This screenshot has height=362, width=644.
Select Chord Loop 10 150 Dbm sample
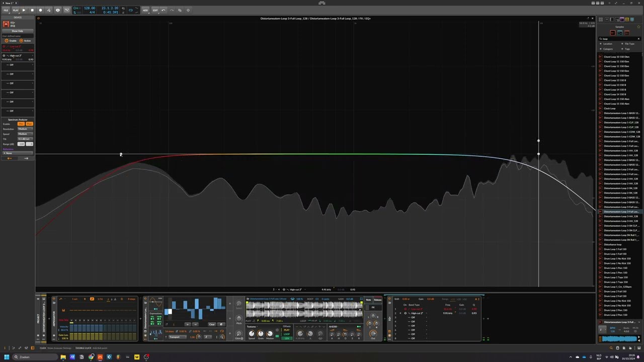coord(616,57)
